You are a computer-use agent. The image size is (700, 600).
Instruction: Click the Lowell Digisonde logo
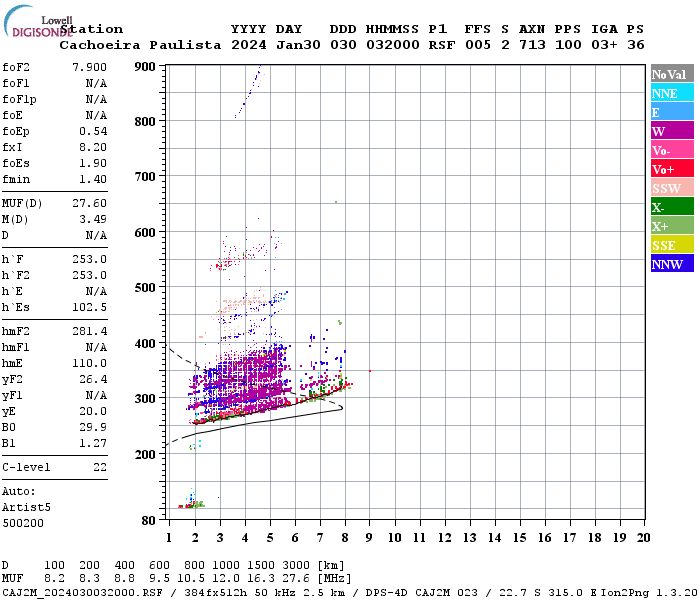38,21
